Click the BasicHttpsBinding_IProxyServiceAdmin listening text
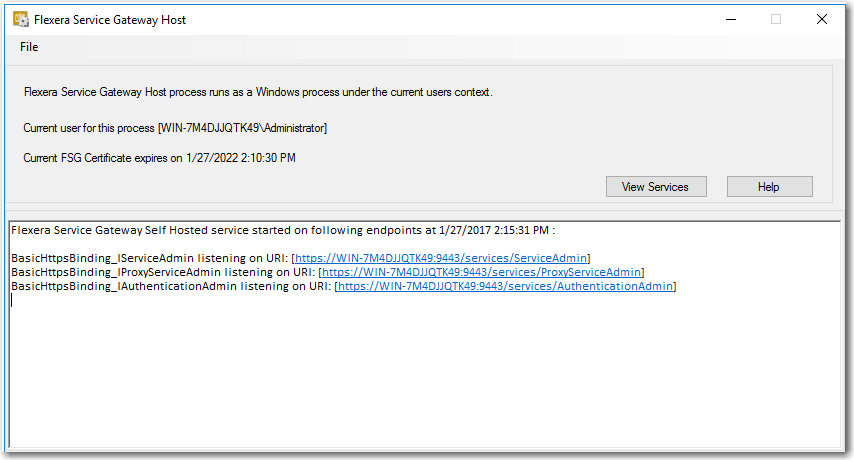This screenshot has height=460, width=854. (163, 272)
